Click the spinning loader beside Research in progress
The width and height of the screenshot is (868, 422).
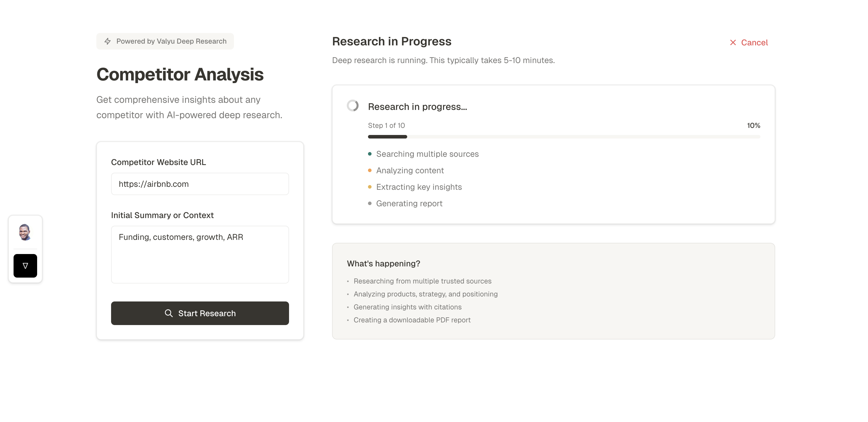(352, 106)
